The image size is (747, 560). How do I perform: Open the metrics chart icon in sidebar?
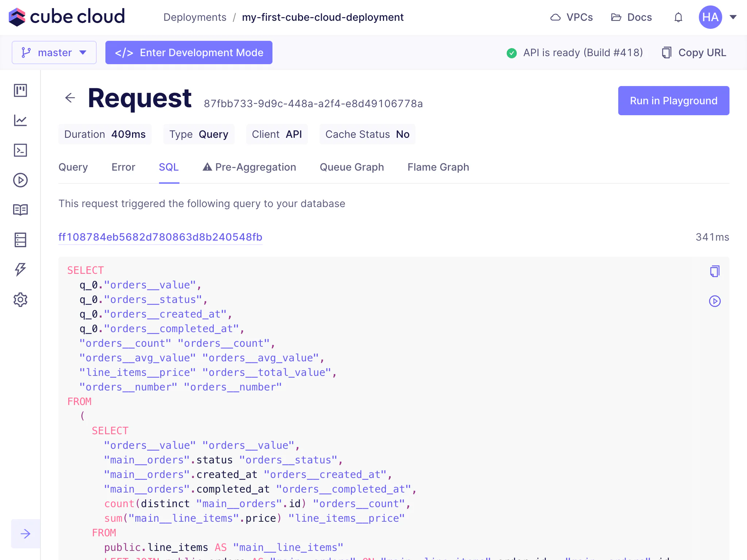pyautogui.click(x=20, y=120)
